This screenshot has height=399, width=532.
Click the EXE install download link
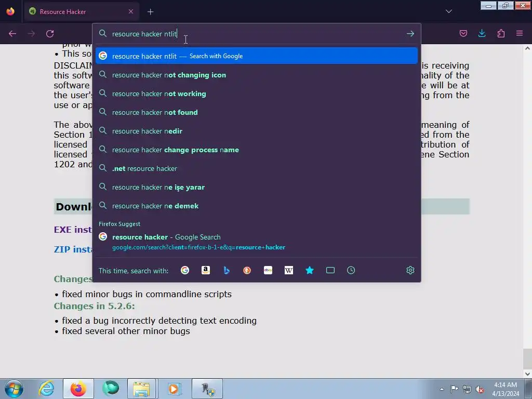(x=73, y=230)
